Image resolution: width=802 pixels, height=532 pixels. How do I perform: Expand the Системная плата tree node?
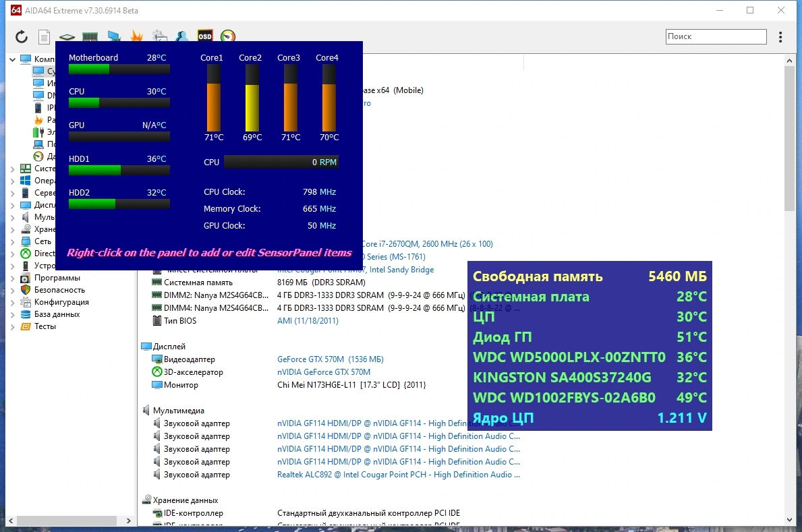pyautogui.click(x=12, y=169)
